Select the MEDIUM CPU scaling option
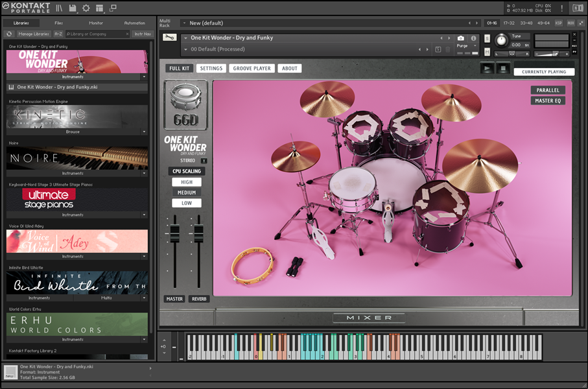 click(x=186, y=193)
